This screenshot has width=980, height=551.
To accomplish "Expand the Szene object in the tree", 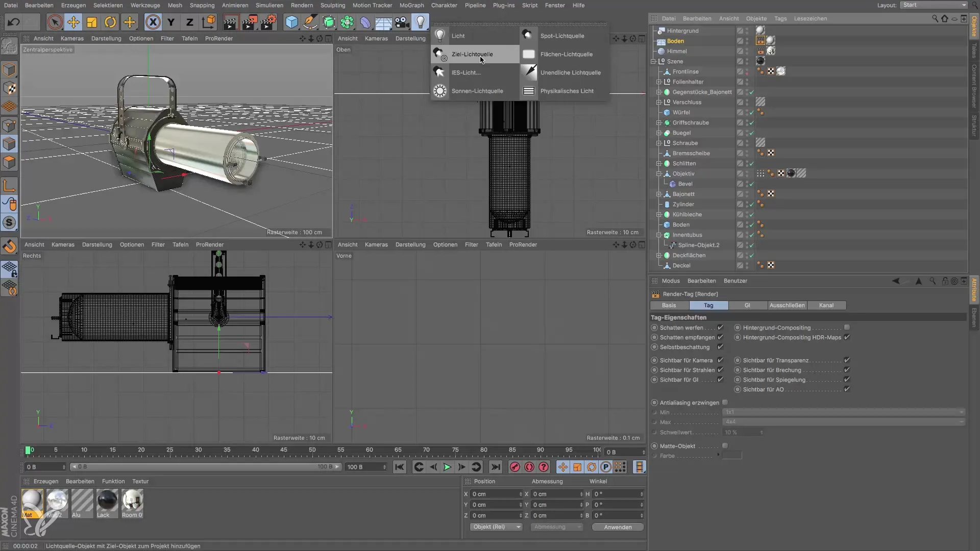I will 653,61.
